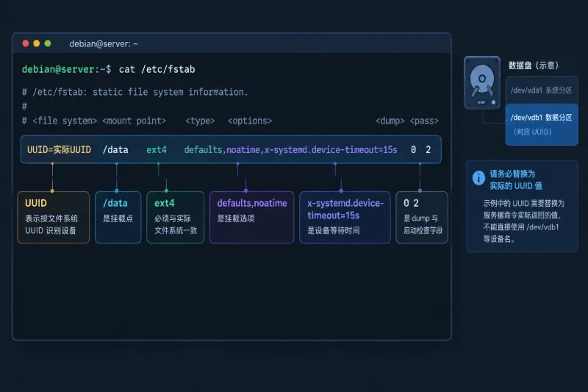Click the <type> column header
Screen dimensions: 588x392
[200, 121]
